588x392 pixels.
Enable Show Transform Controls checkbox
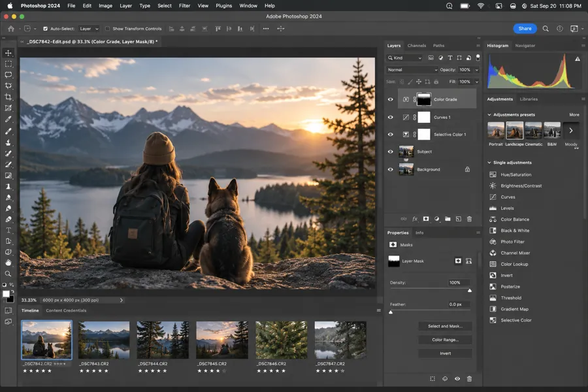click(108, 29)
